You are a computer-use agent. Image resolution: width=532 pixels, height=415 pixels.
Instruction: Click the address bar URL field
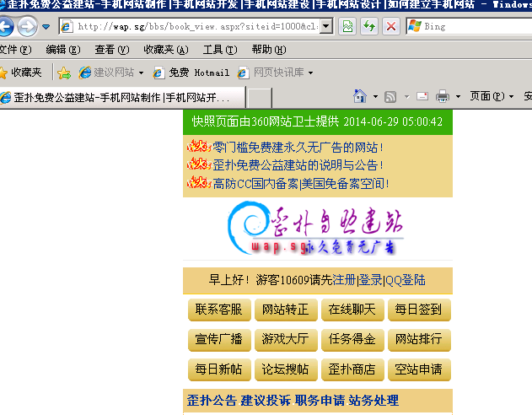tap(190, 26)
